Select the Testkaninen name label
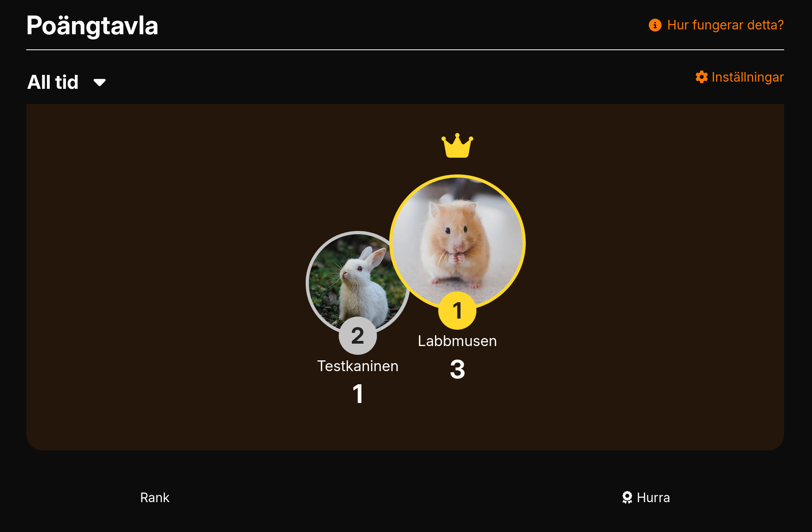Viewport: 812px width, 532px height. click(x=357, y=366)
